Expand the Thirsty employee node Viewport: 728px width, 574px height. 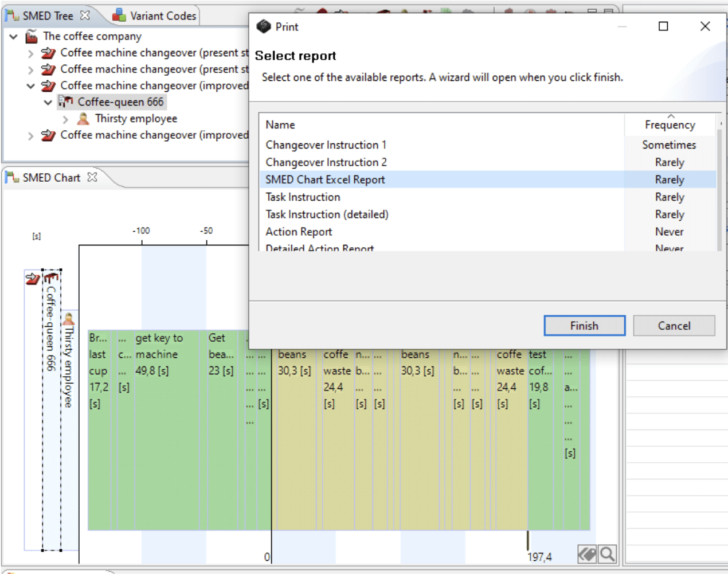coord(65,119)
